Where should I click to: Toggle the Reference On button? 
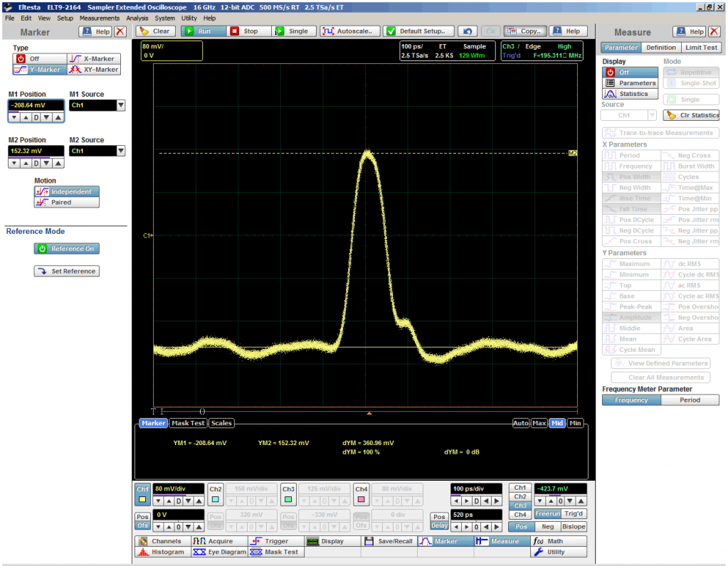tap(66, 249)
